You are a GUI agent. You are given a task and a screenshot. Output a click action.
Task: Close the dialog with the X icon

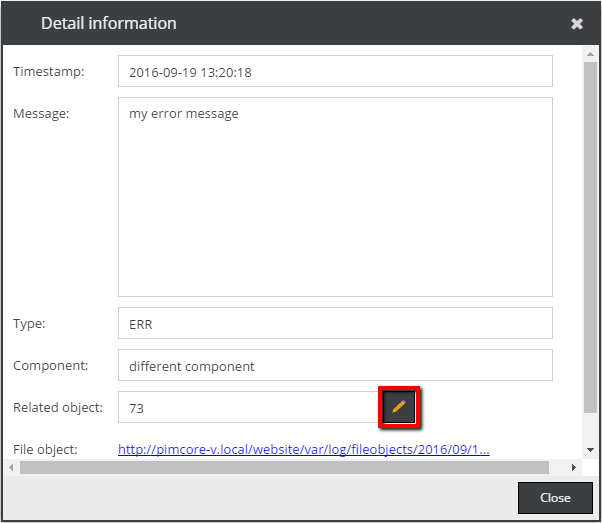(577, 24)
